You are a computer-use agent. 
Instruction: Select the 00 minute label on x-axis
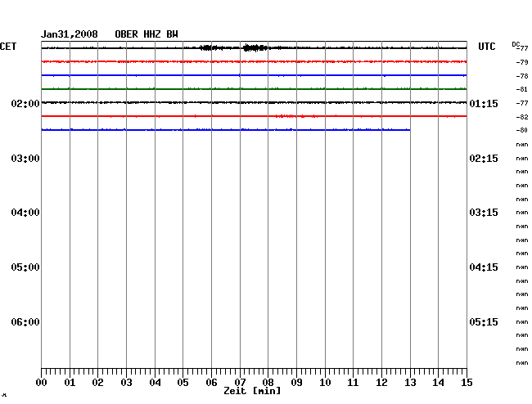coord(42,383)
